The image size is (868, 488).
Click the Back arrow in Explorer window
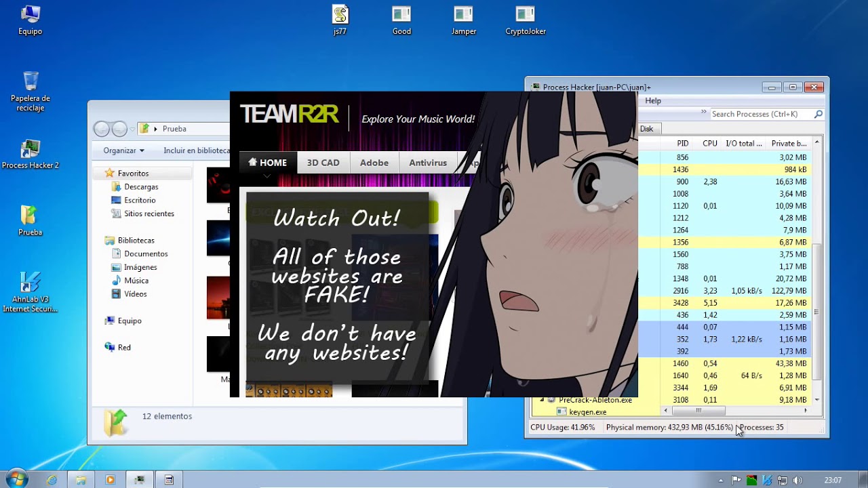102,129
